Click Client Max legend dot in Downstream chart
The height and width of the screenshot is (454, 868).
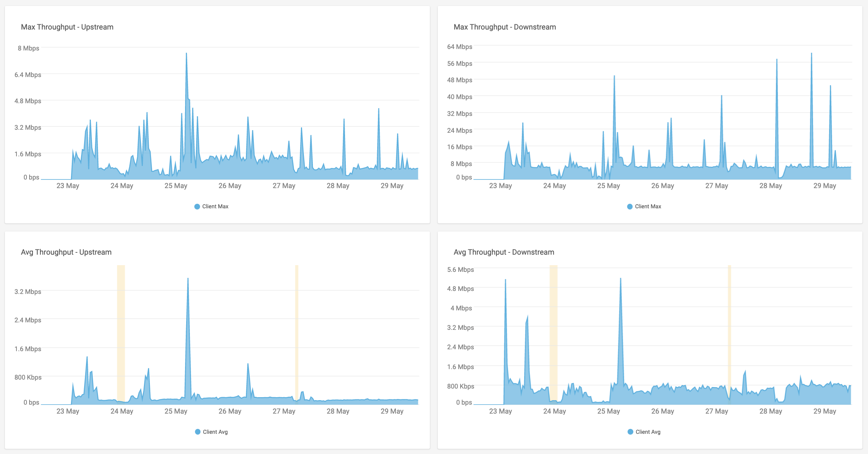click(630, 206)
